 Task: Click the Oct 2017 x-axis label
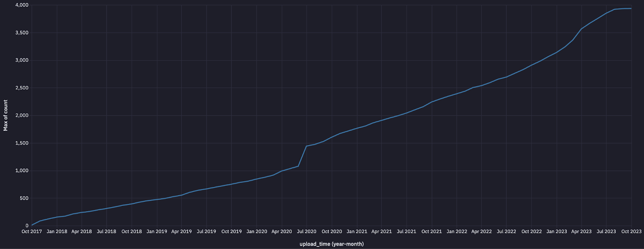coord(32,232)
